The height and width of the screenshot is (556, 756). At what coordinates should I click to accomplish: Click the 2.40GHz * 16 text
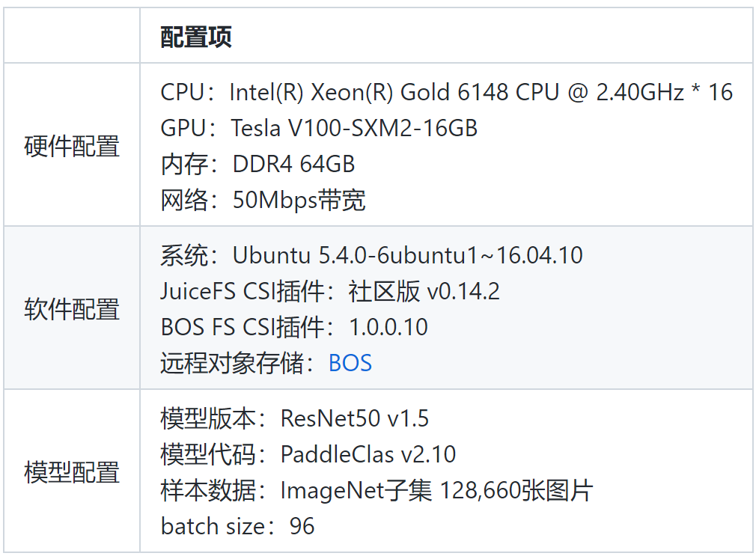(665, 92)
